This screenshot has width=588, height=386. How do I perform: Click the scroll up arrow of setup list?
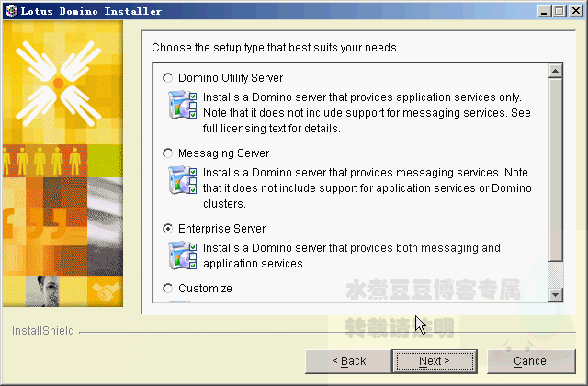(x=555, y=71)
